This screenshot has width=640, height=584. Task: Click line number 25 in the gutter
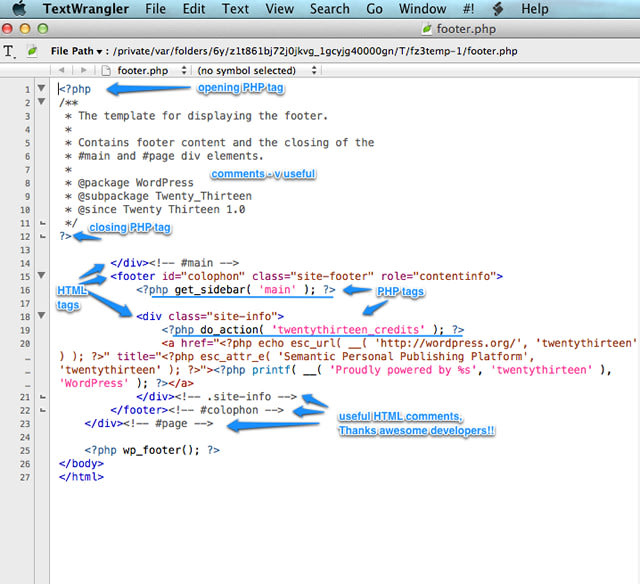[26, 450]
